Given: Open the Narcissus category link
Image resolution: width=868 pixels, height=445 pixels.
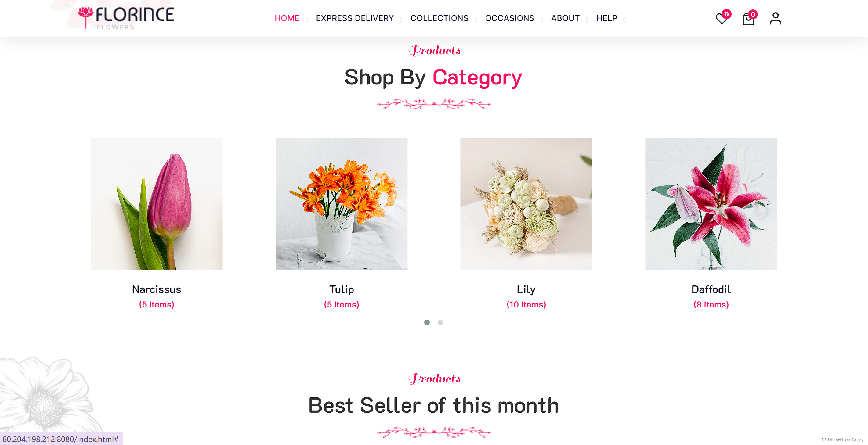Looking at the screenshot, I should [156, 289].
